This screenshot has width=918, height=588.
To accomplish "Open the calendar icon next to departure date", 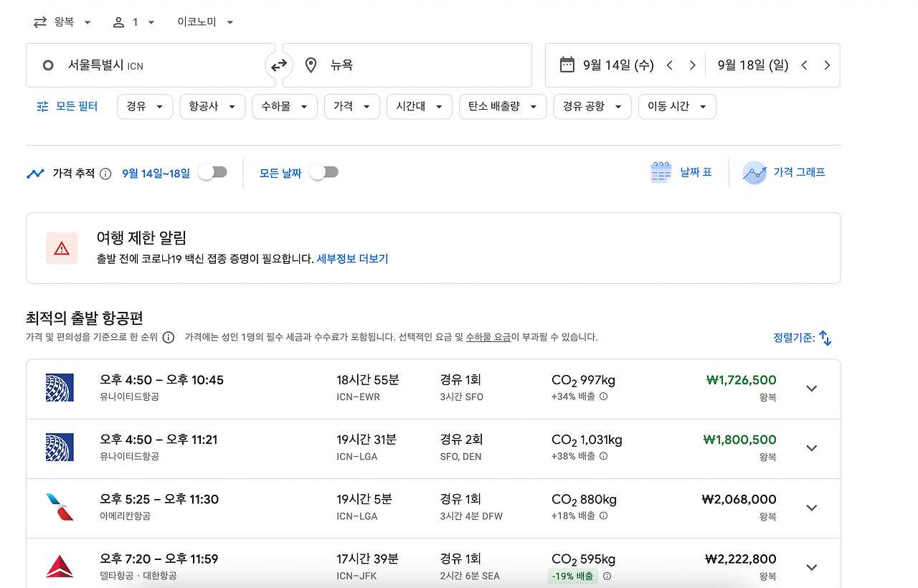I will (x=567, y=65).
